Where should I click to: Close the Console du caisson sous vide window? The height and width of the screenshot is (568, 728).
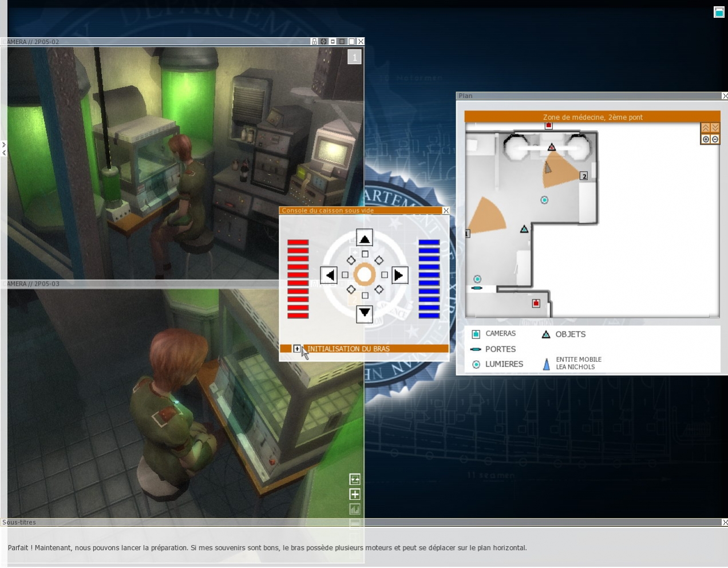(x=446, y=210)
